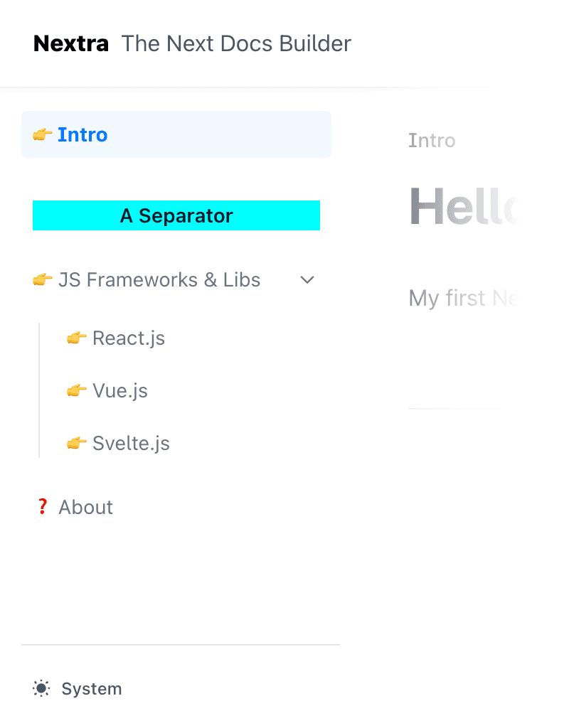Click the finger icon beside Vue.js

pyautogui.click(x=76, y=390)
